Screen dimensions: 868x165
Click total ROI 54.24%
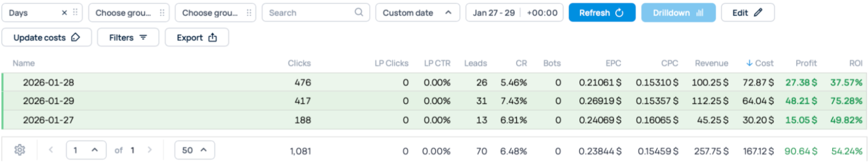point(847,151)
